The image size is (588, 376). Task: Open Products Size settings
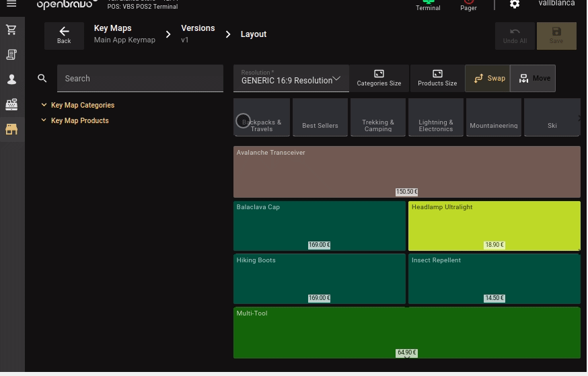click(x=437, y=79)
